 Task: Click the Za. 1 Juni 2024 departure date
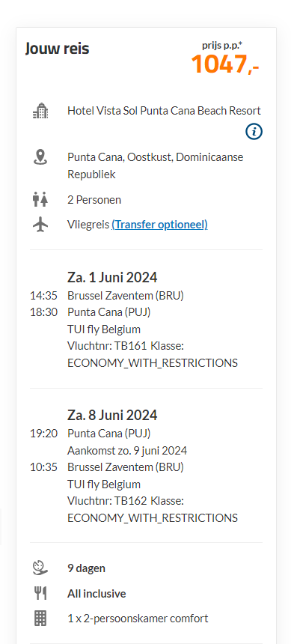112,277
